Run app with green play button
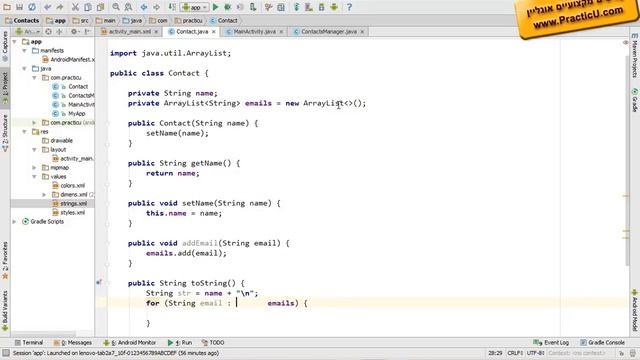The width and height of the screenshot is (640, 360). [x=216, y=7]
